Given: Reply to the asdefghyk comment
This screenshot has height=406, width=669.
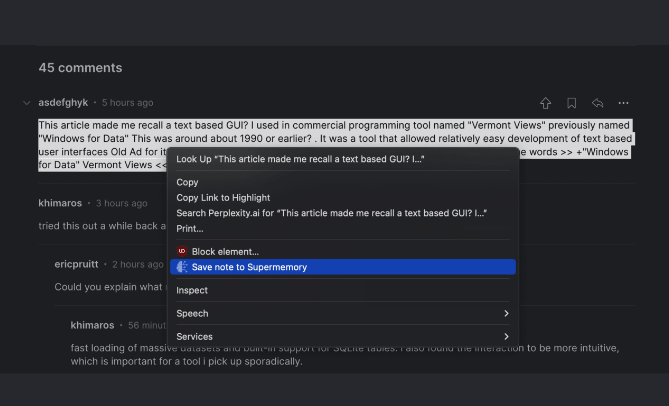Looking at the screenshot, I should [x=598, y=103].
